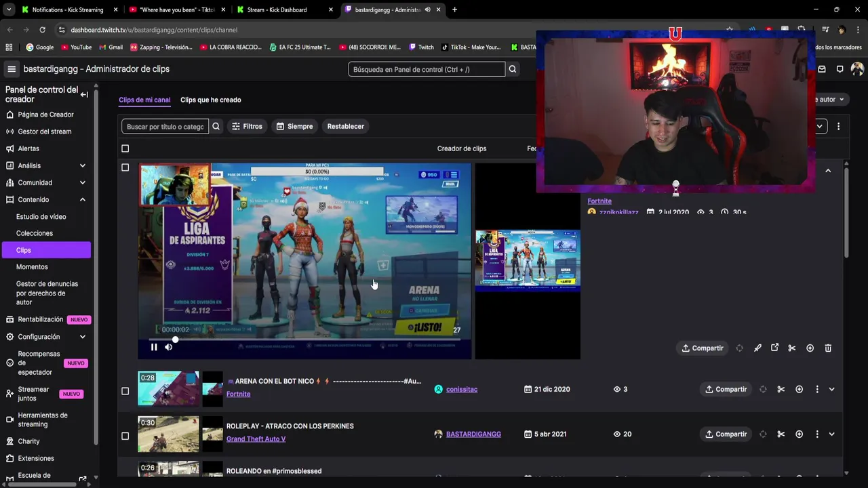Open the hamburger menu beside bastardigangg title

pyautogui.click(x=12, y=69)
